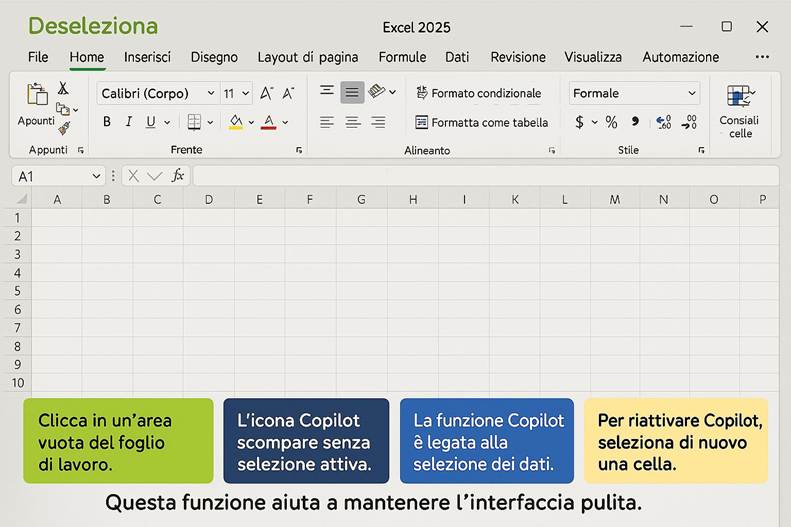
Task: Open the Frente group dialog launcher
Action: coord(299,150)
